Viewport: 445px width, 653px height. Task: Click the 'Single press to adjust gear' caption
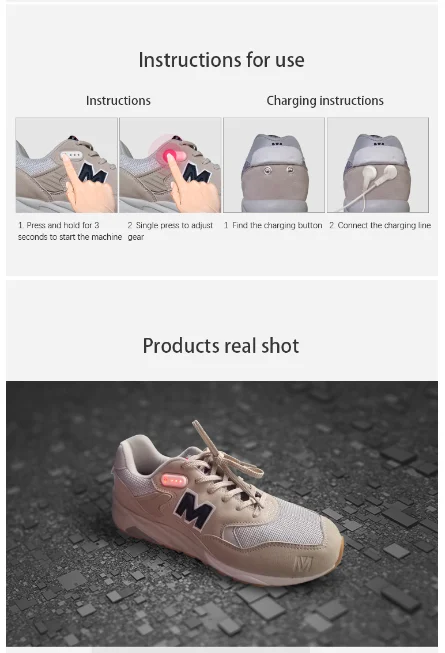[170, 231]
